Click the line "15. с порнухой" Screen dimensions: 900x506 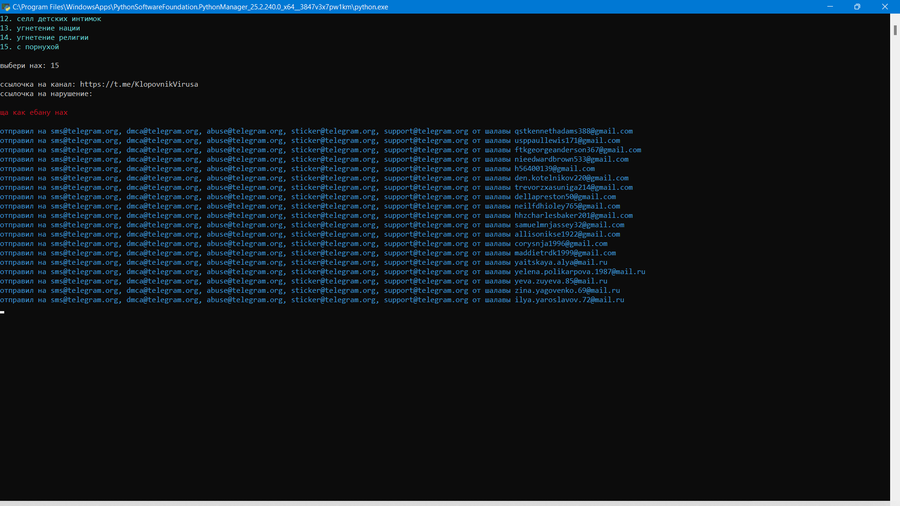(x=30, y=47)
